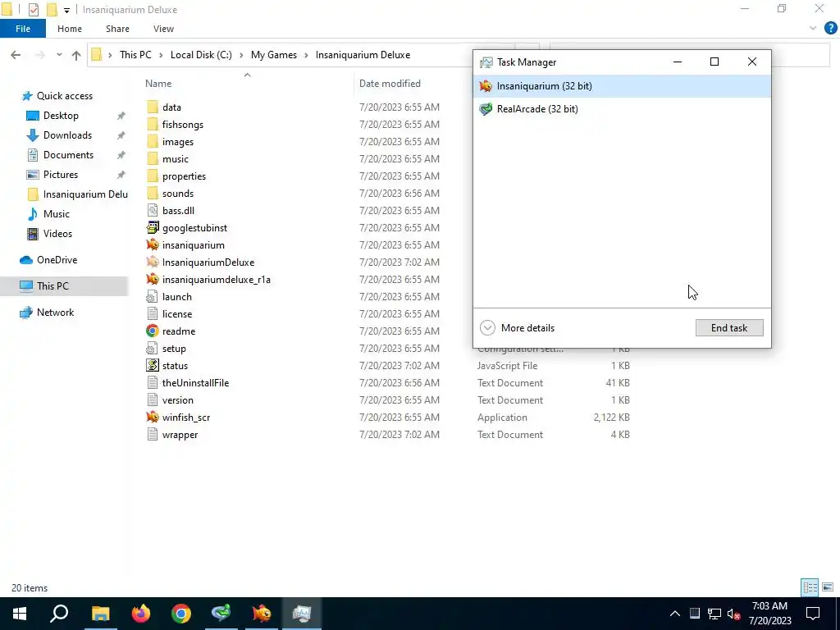Select theUninstallFile text document
The height and width of the screenshot is (630, 840).
[195, 383]
